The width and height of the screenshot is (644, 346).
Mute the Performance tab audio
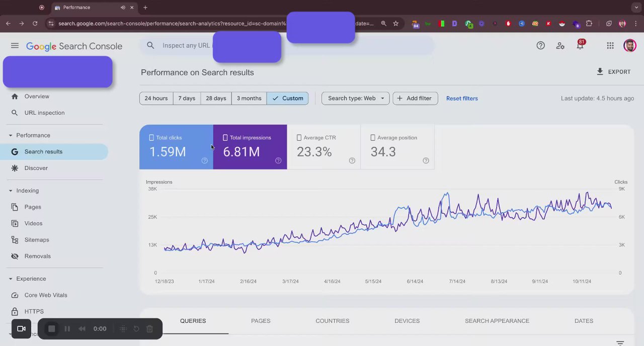pos(123,8)
